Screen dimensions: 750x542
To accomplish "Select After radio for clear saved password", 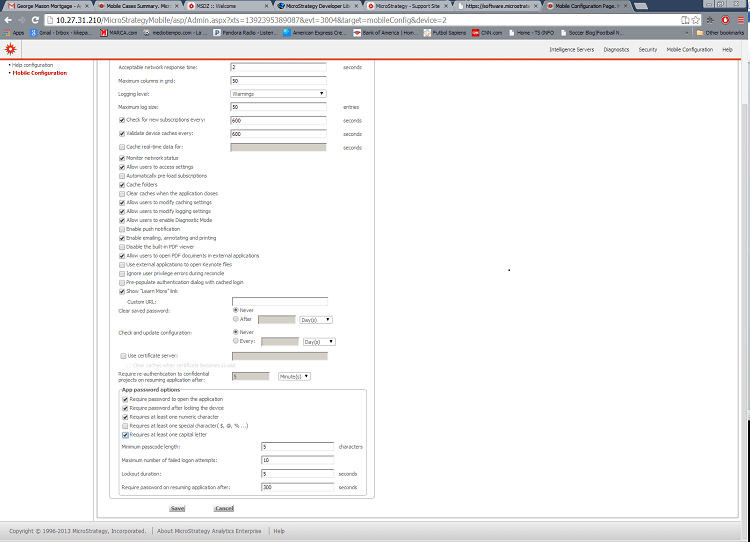I will [235, 319].
